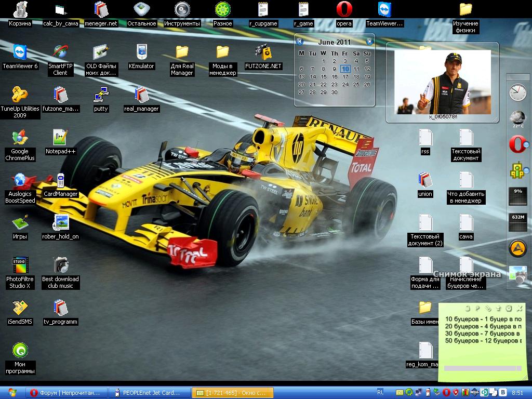532x399 pixels.
Task: Open Google ChromePlus desktop icon
Action: tap(20, 138)
